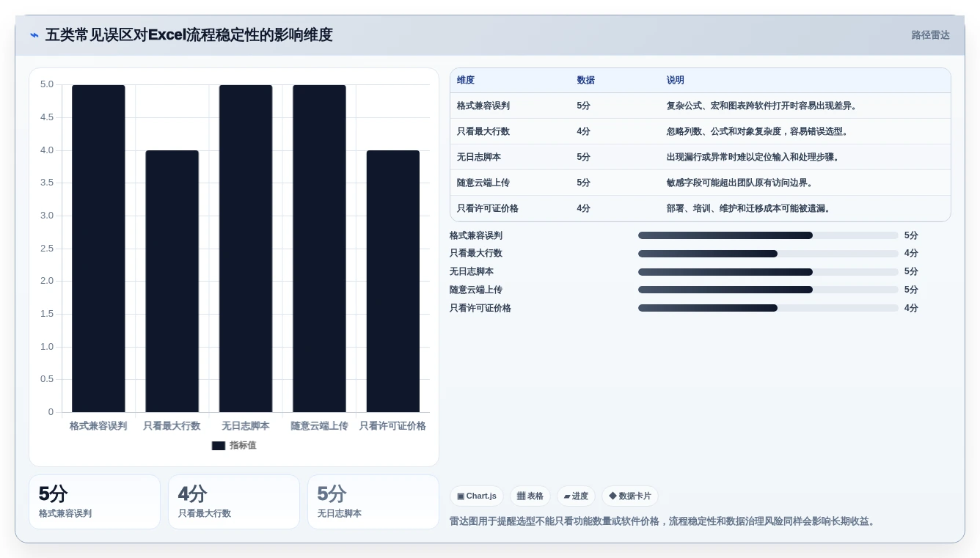Click the 只看最大行数 progress bar
Image resolution: width=980 pixels, height=558 pixels.
pyautogui.click(x=768, y=254)
